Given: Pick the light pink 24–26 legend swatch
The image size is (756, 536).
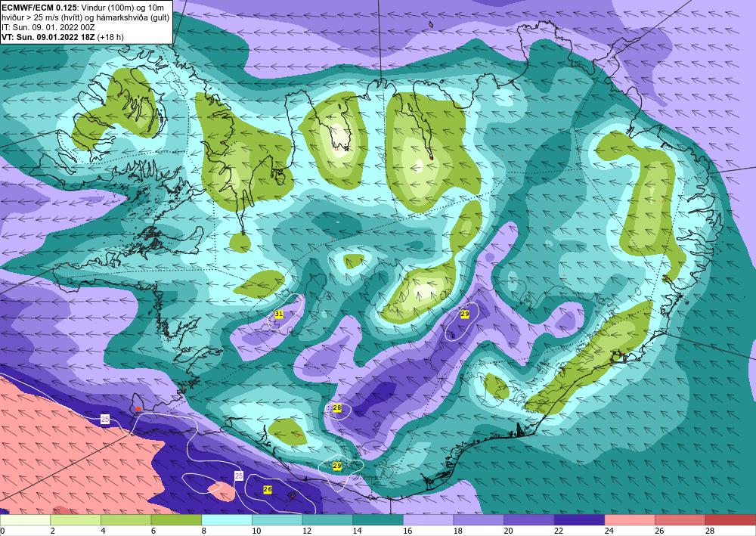Looking at the screenshot, I should tap(630, 520).
